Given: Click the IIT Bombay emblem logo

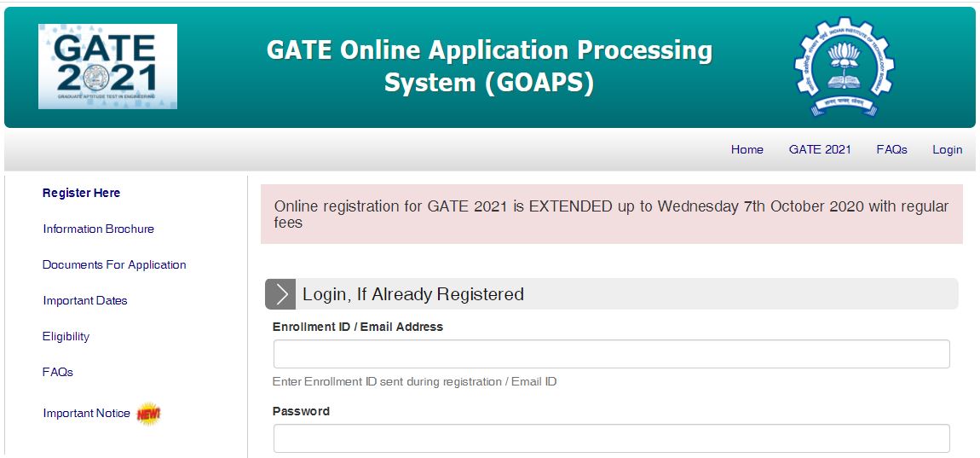Looking at the screenshot, I should 844,67.
